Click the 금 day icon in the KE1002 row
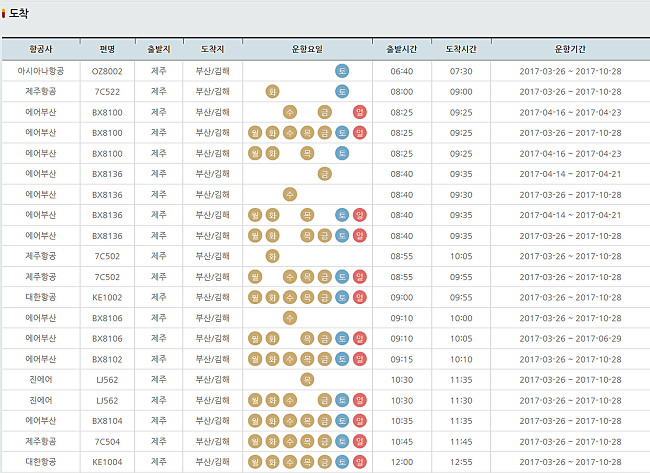This screenshot has width=650, height=473. tap(325, 297)
